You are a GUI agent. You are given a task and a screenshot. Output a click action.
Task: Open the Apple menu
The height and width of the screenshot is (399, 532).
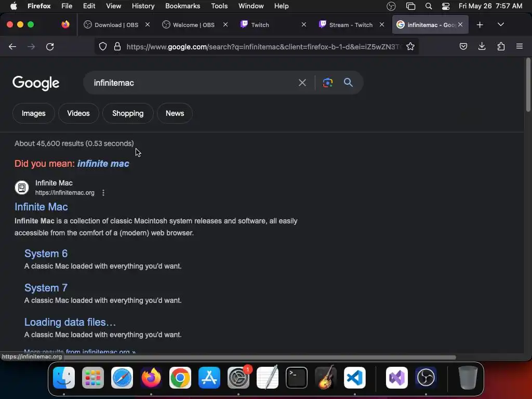pyautogui.click(x=14, y=6)
